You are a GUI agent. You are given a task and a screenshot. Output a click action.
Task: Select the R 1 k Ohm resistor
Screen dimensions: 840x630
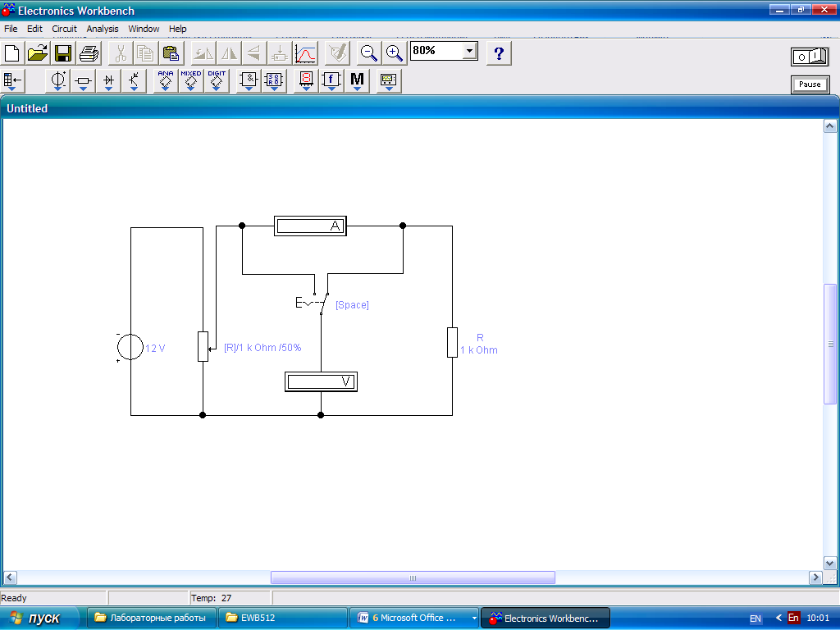[452, 342]
